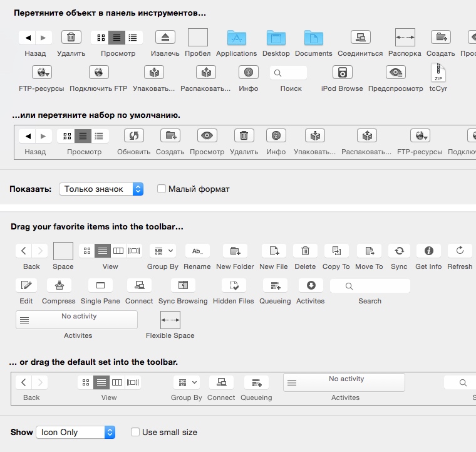Enable the Малый формат checkbox
Image resolution: width=476 pixels, height=452 pixels.
pos(162,189)
